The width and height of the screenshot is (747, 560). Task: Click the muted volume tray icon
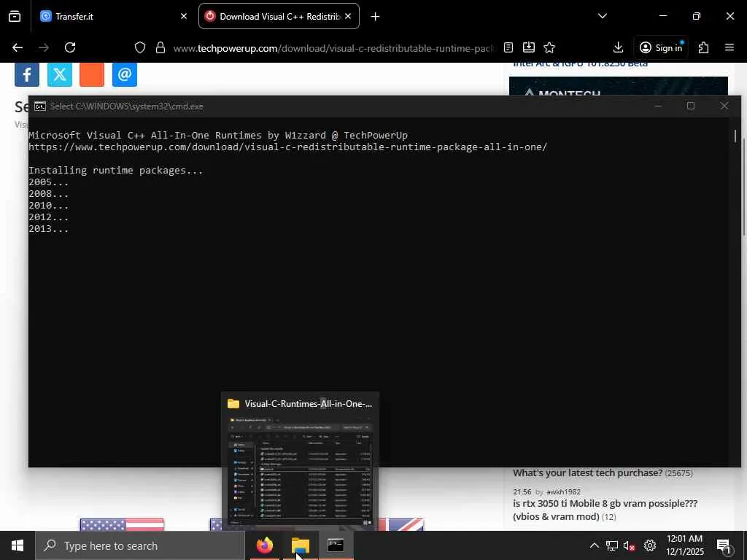coord(630,545)
